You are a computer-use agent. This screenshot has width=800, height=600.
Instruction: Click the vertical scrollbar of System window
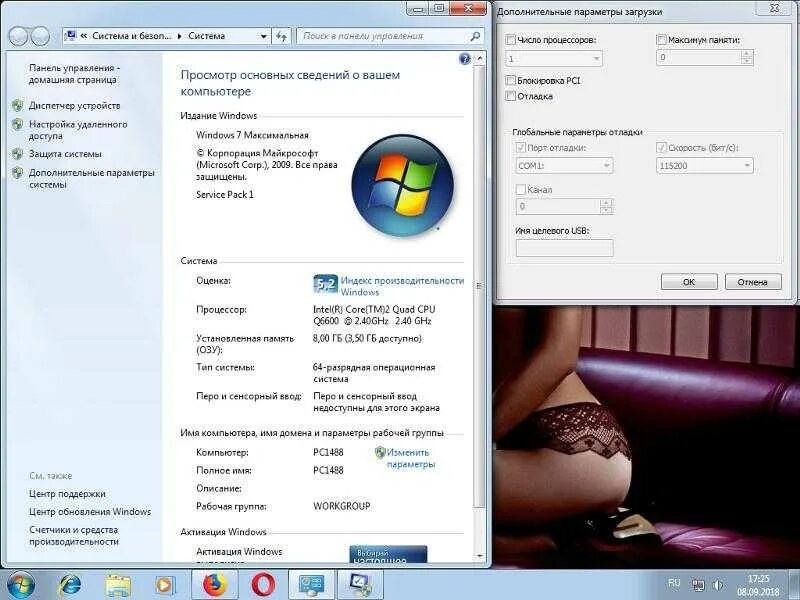click(x=479, y=286)
